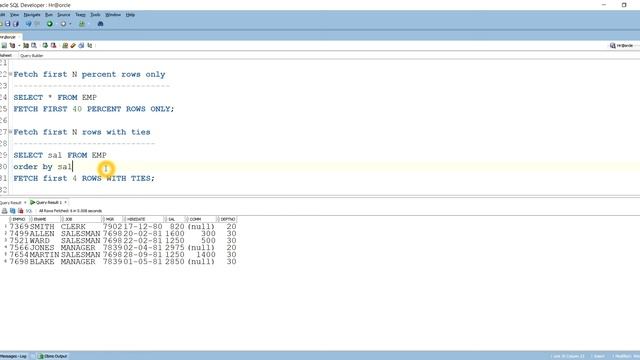Click the CLERK job cell
Viewport: 640px width, 360px height.
tap(73, 227)
